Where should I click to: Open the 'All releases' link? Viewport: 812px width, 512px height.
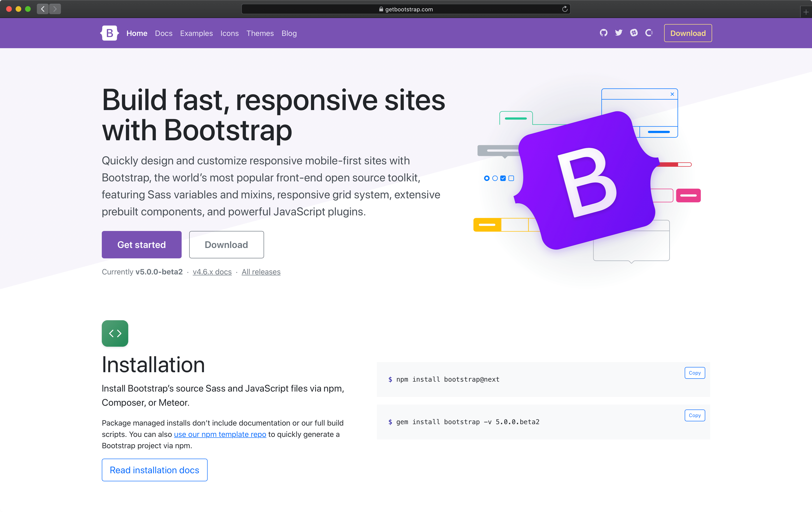pos(261,272)
